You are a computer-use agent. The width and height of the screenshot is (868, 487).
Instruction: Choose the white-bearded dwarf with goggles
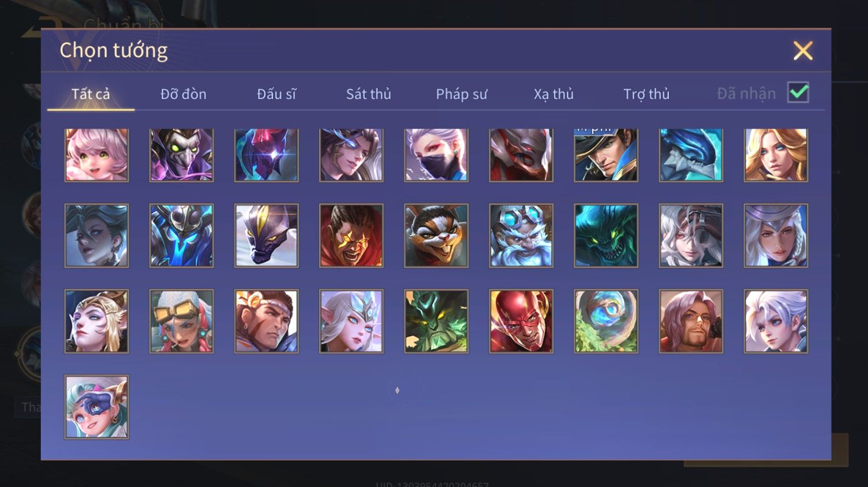click(521, 235)
